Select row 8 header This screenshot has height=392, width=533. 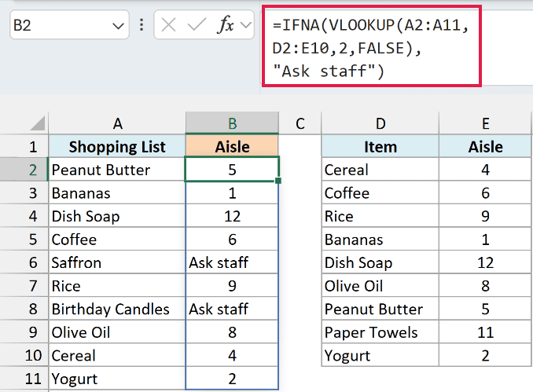(x=24, y=309)
